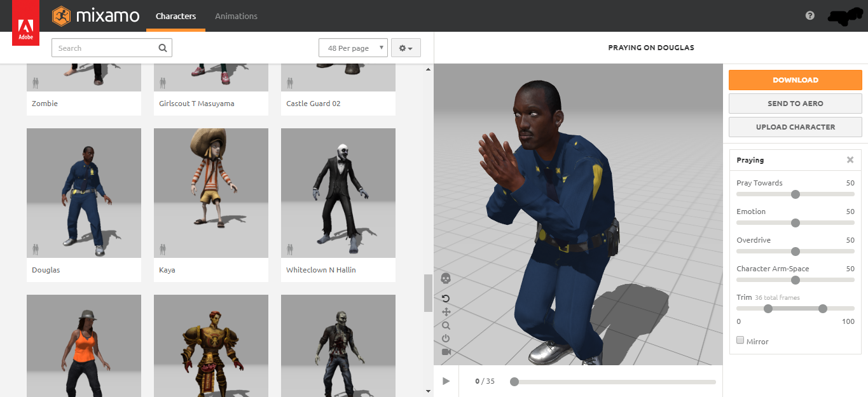Switch to the Animations tab

236,16
